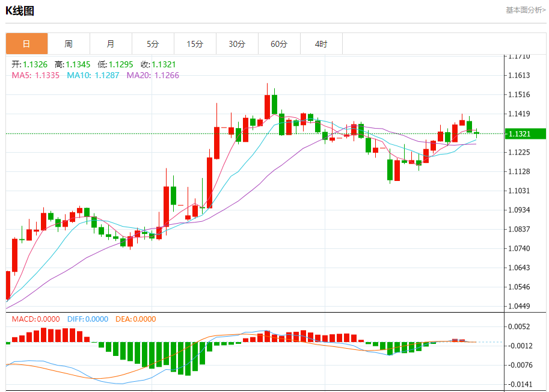Open the 基本面分析 link
Image resolution: width=549 pixels, height=392 pixels.
point(526,10)
